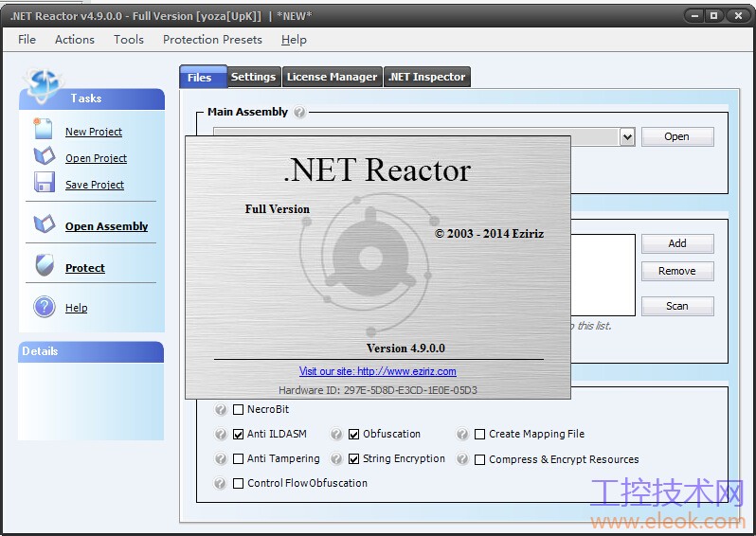Switch to the Files tab
Screen dimensions: 756x536
(203, 77)
